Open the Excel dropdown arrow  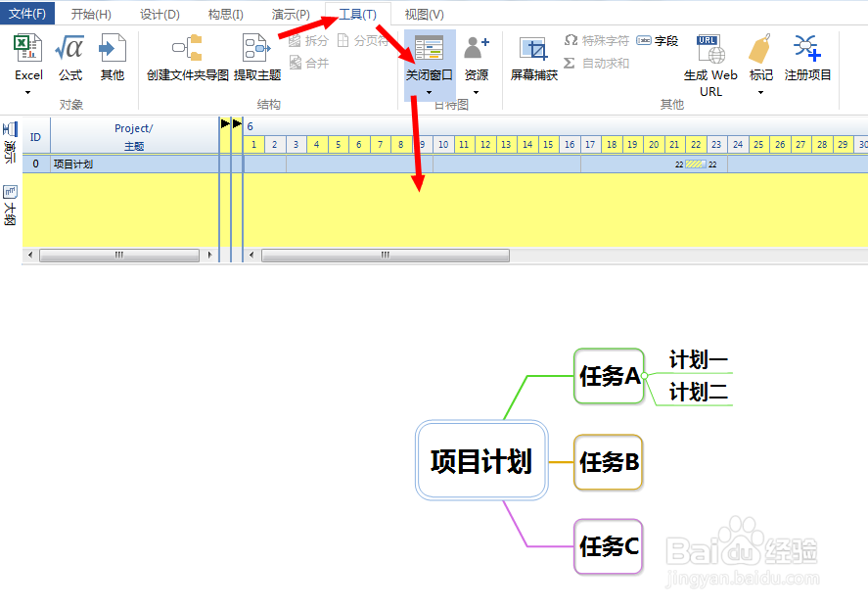27,91
